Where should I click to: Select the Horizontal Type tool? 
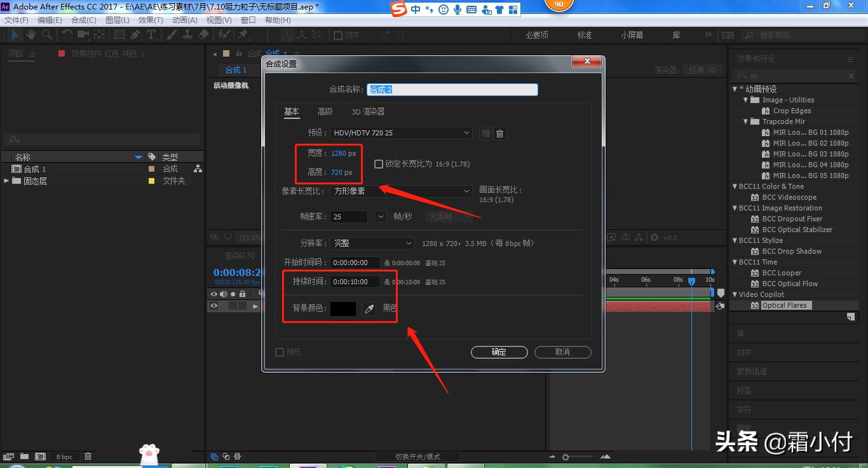click(x=151, y=35)
